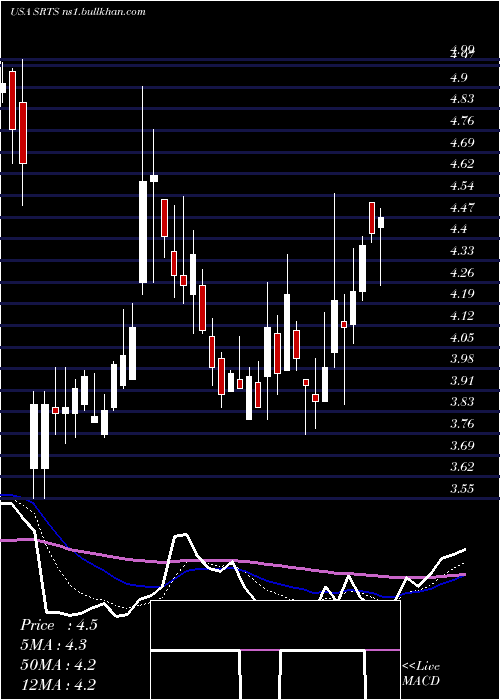Click the '50MA : 4.2' readout
Screen dimensions: 500x700
pyautogui.click(x=58, y=664)
